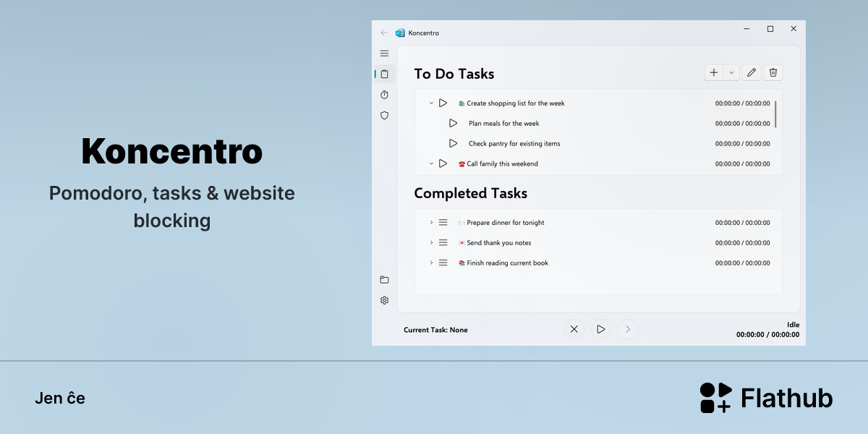Screen dimensions: 868x434
Task: Select the Create shopping list for the week row
Action: point(597,103)
